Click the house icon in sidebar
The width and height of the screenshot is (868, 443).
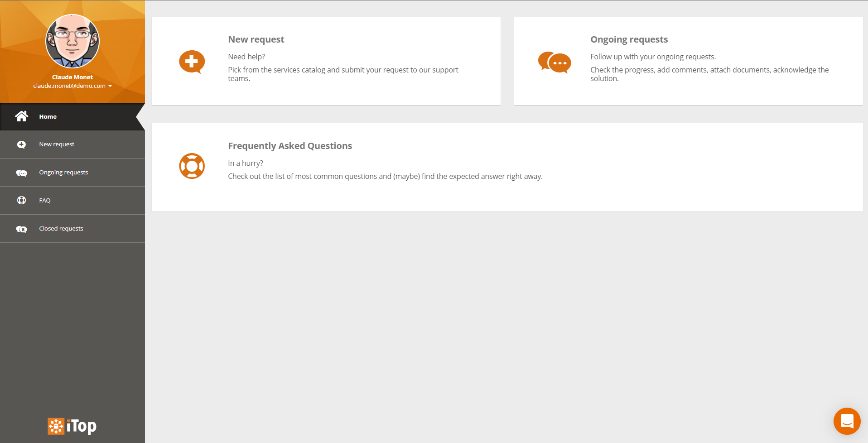(21, 116)
